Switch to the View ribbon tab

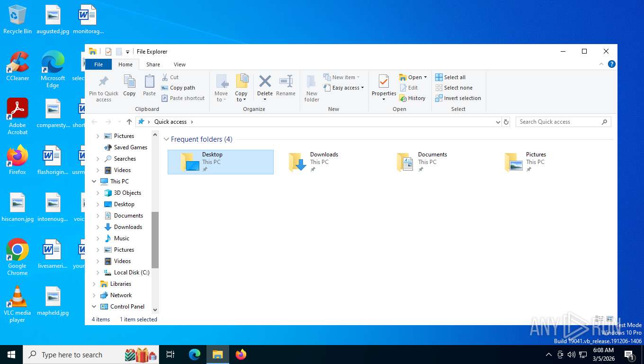click(x=179, y=64)
